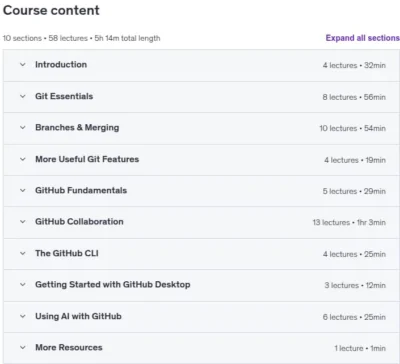Viewport: 400px width, 364px height.
Task: Expand Branches & Merging chevron
Action: 23,128
